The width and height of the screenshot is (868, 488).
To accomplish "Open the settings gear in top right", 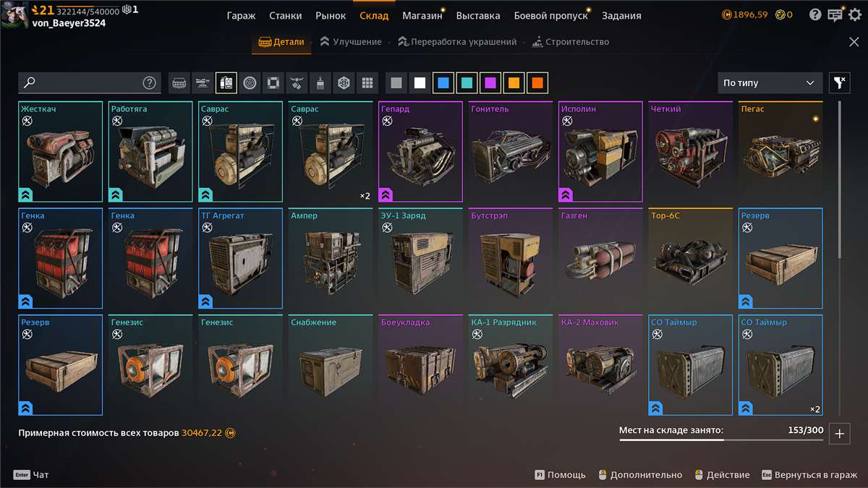I will (854, 14).
